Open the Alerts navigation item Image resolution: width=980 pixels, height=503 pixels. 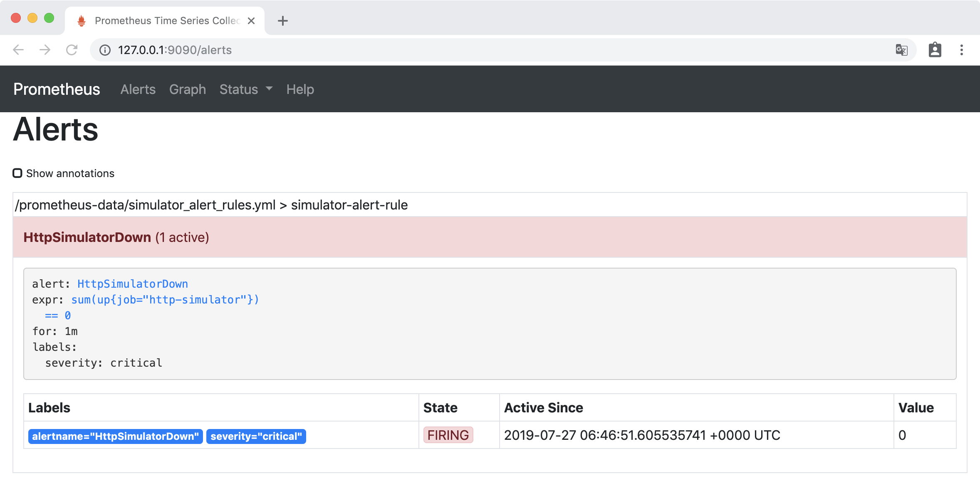point(138,89)
